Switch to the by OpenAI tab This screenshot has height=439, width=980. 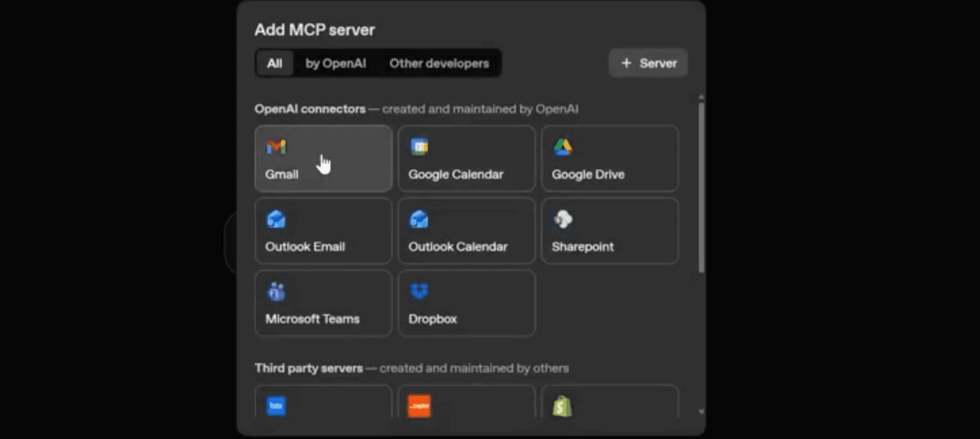point(336,63)
